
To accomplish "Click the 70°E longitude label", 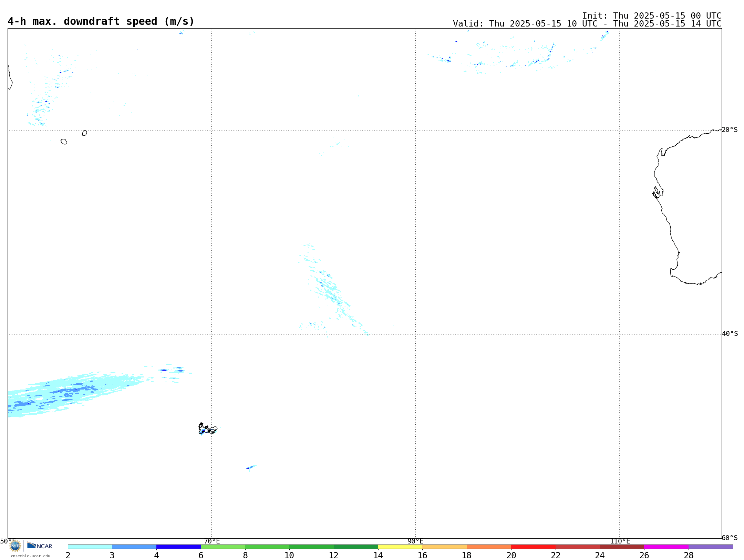I will (212, 541).
